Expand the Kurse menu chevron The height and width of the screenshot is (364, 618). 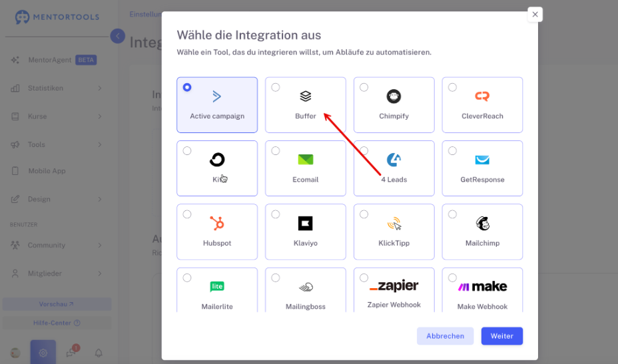(100, 116)
